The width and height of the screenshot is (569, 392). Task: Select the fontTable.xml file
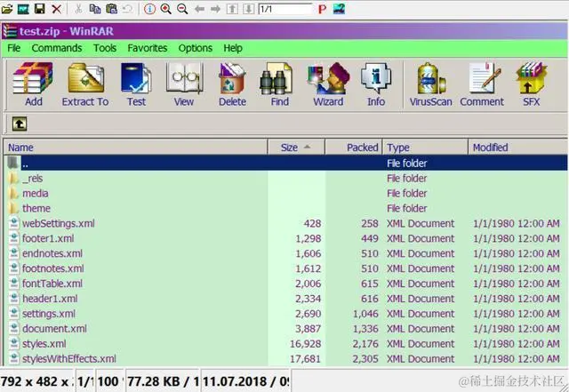coord(286,284)
